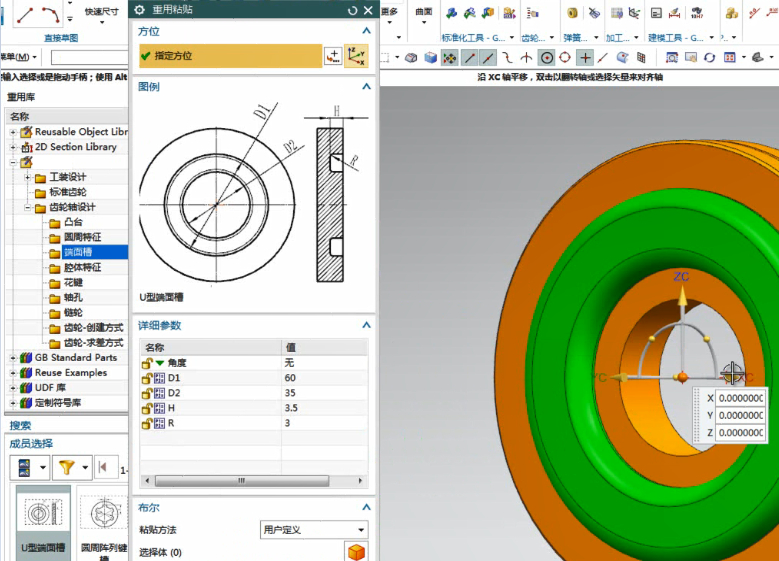The width and height of the screenshot is (779, 561).
Task: Click the fit view zoom icon
Action: point(672,58)
